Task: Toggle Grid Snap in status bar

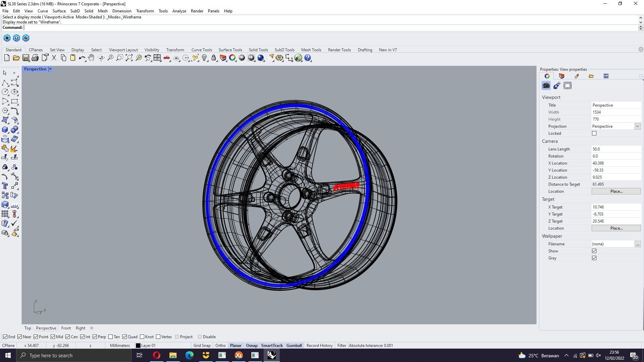Action: [202, 346]
